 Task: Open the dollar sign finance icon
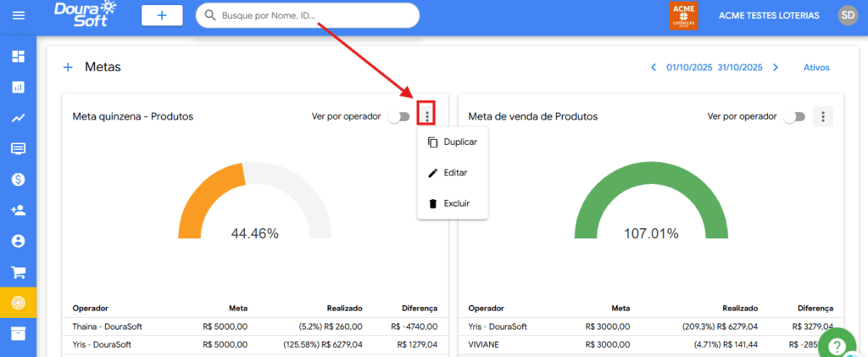tap(18, 180)
